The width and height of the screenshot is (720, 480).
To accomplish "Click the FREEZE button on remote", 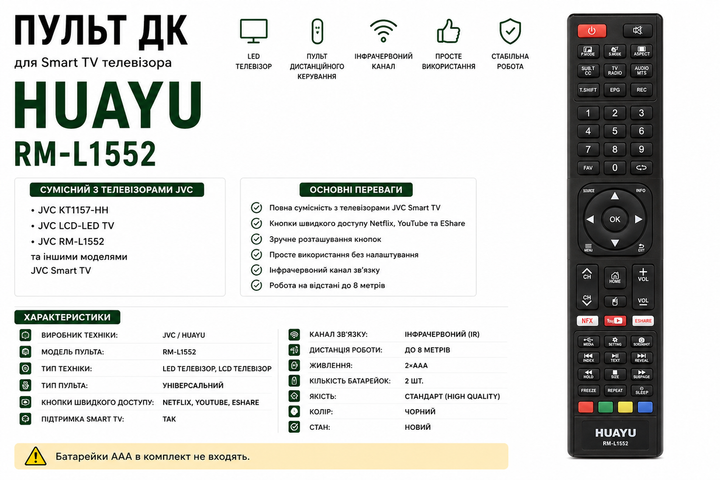I will point(588,390).
